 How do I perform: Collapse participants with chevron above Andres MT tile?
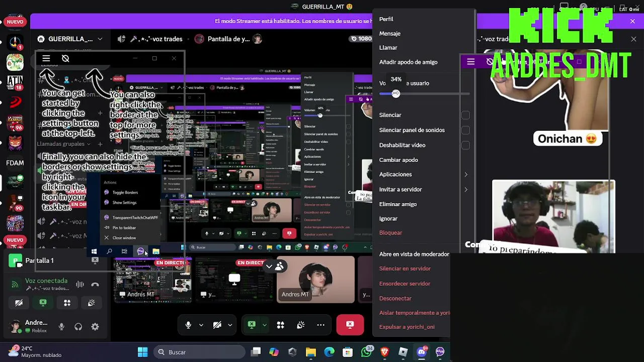[270, 266]
